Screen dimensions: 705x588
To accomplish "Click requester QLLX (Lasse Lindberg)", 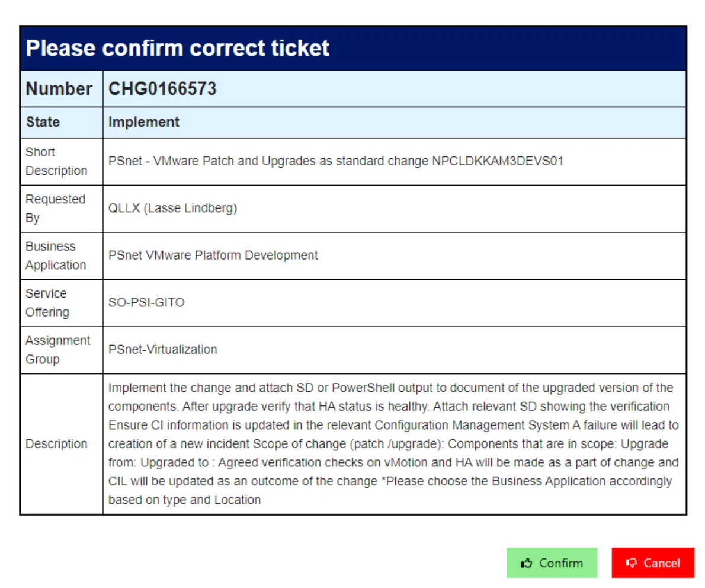I will pos(172,209).
